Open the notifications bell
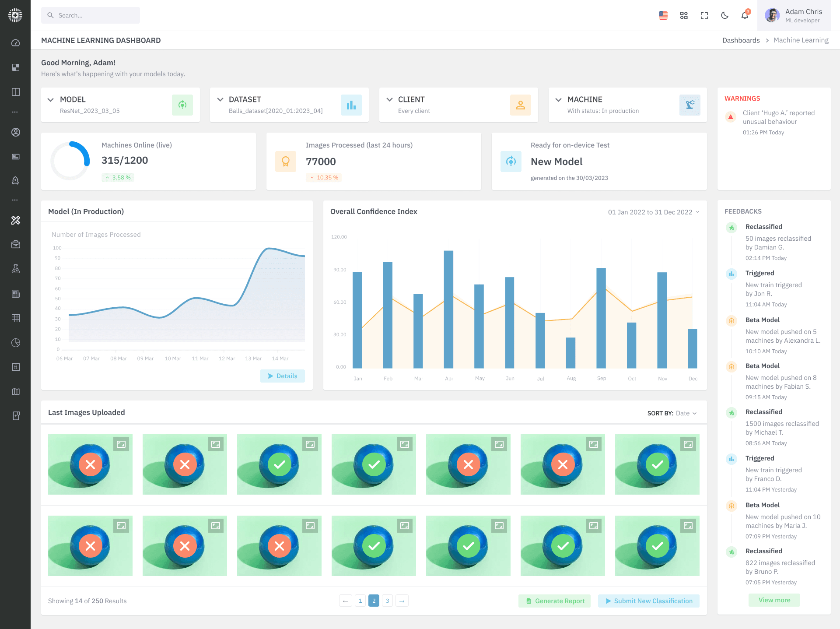This screenshot has width=840, height=629. coord(745,15)
